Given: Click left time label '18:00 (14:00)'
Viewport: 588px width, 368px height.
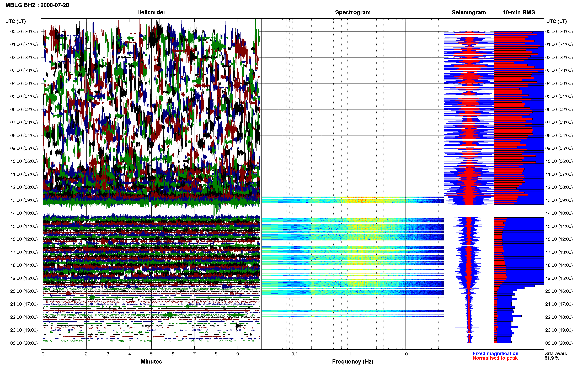Looking at the screenshot, I should point(24,265).
